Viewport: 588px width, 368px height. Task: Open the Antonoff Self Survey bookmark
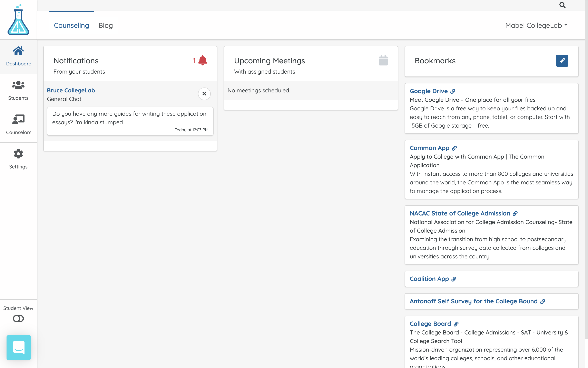click(x=473, y=301)
